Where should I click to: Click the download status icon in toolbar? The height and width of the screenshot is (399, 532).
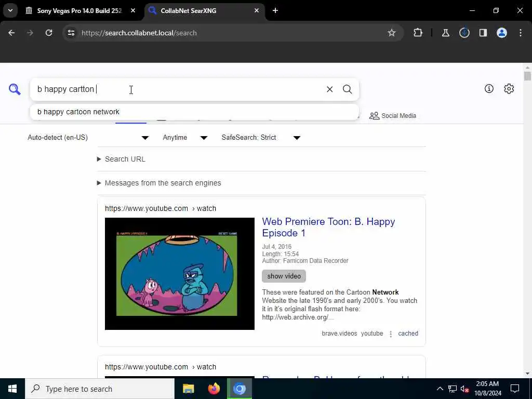pos(464,33)
